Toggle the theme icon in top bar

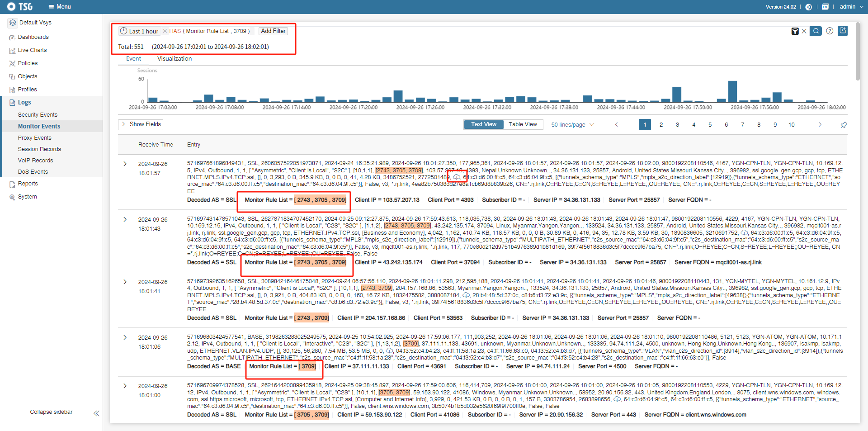[x=809, y=7]
